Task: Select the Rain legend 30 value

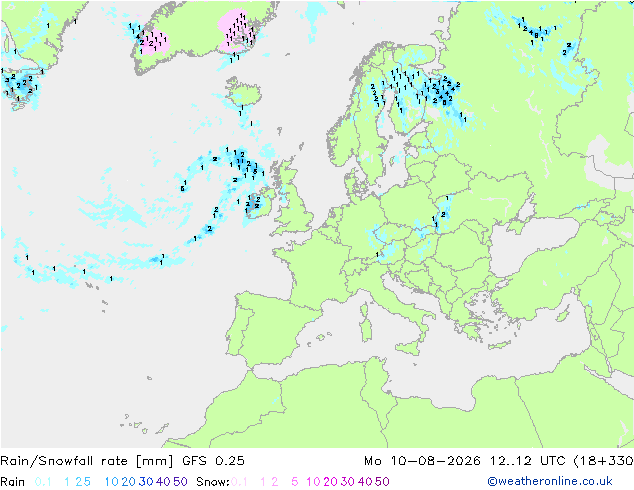Action: pyautogui.click(x=146, y=482)
